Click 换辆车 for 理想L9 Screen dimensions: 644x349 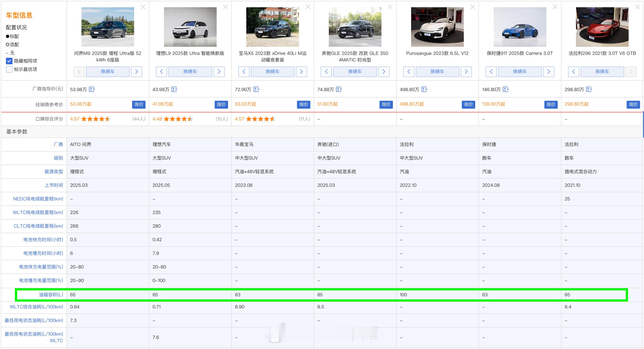[190, 72]
